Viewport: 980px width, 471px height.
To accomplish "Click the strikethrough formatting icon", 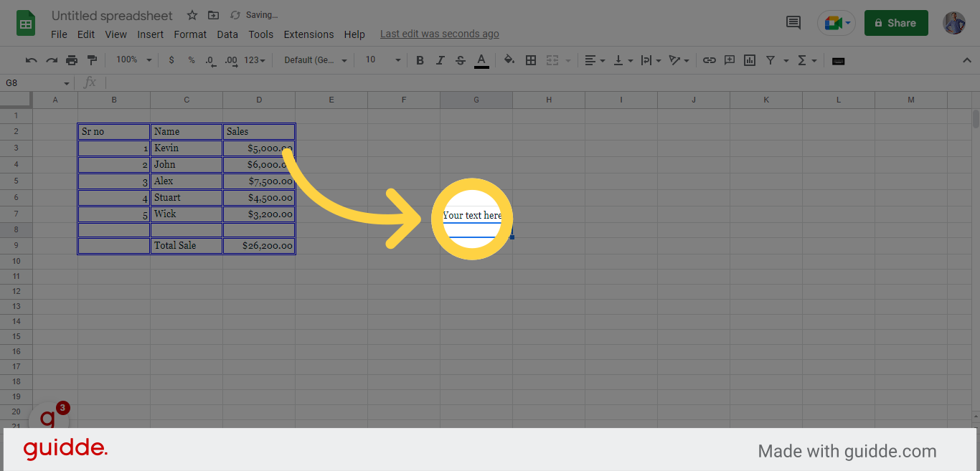I will click(460, 60).
